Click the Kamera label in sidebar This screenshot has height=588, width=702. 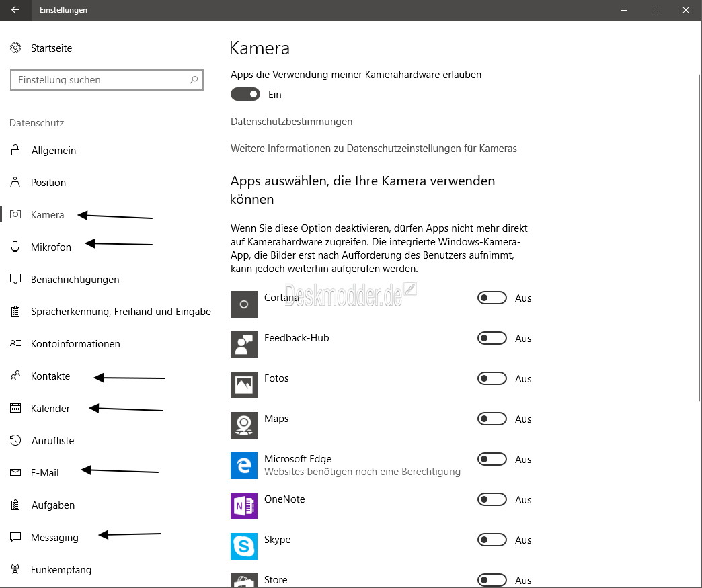point(48,215)
